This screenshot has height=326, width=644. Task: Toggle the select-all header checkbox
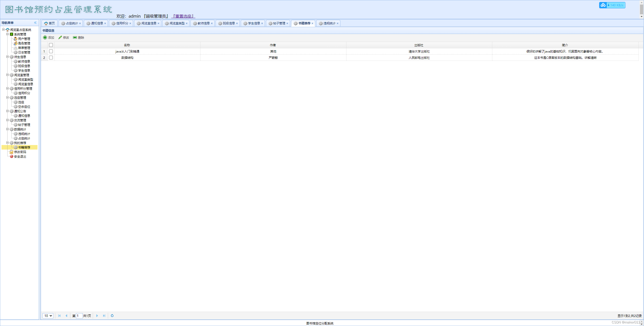point(51,45)
